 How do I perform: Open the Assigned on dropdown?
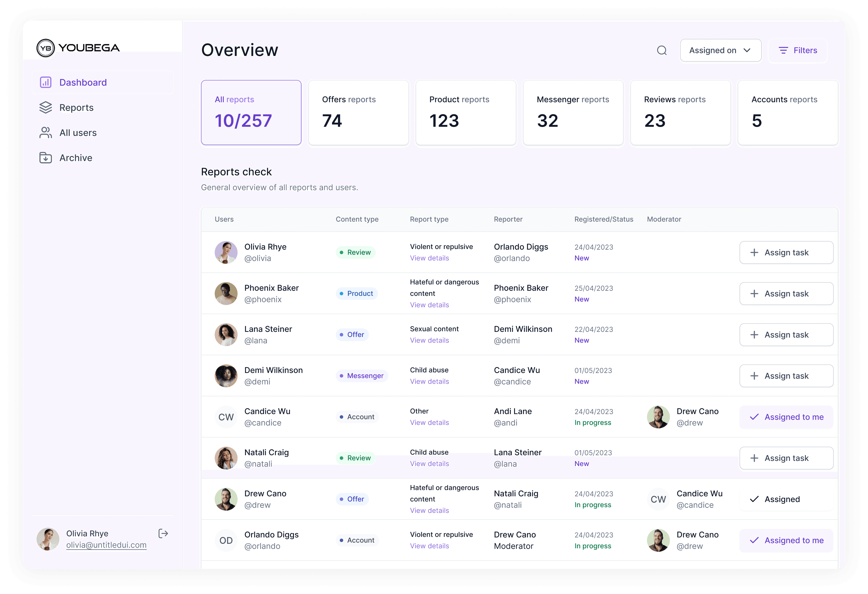click(x=720, y=50)
